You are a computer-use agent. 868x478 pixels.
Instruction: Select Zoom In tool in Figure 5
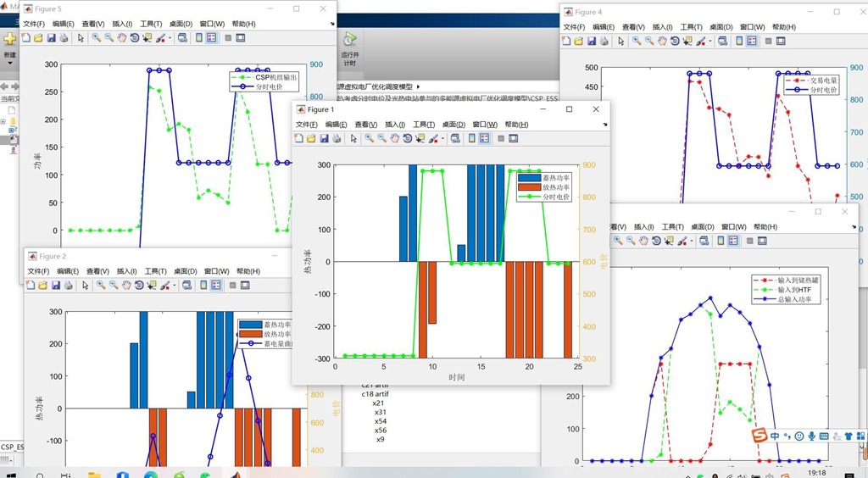point(96,37)
